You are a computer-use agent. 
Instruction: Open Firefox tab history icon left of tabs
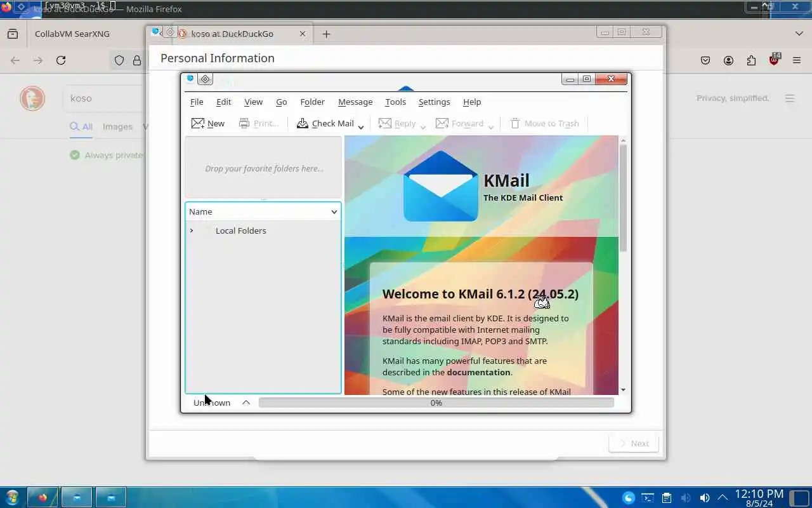pos(13,34)
